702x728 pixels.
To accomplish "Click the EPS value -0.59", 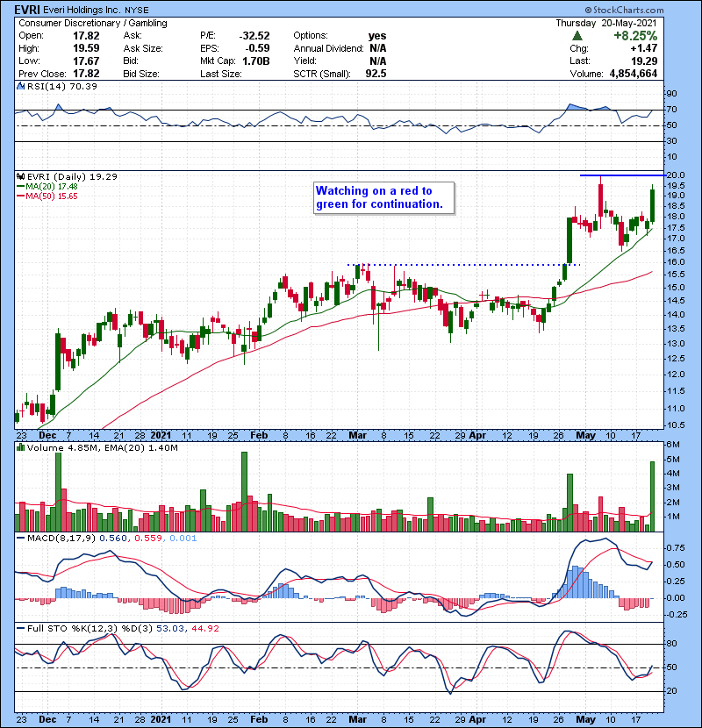I will [257, 48].
